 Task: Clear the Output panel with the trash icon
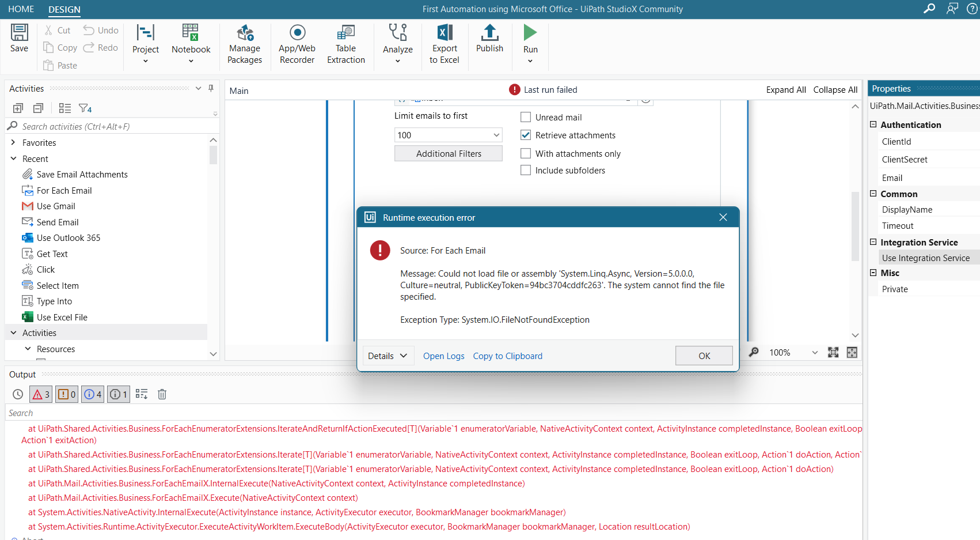162,394
